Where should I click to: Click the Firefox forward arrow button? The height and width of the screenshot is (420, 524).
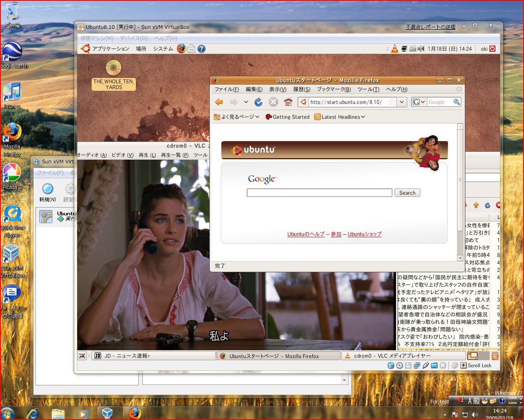[234, 102]
